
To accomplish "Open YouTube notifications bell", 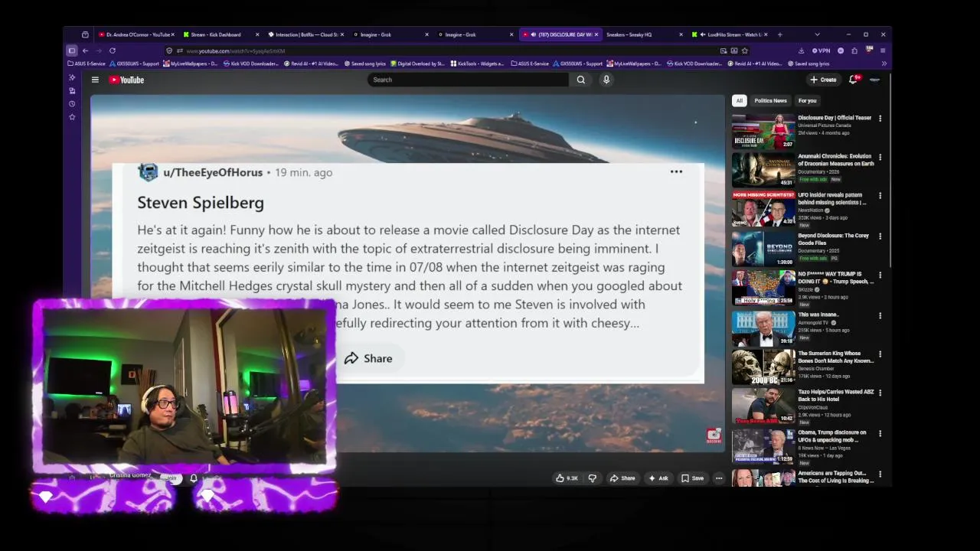I will click(853, 80).
